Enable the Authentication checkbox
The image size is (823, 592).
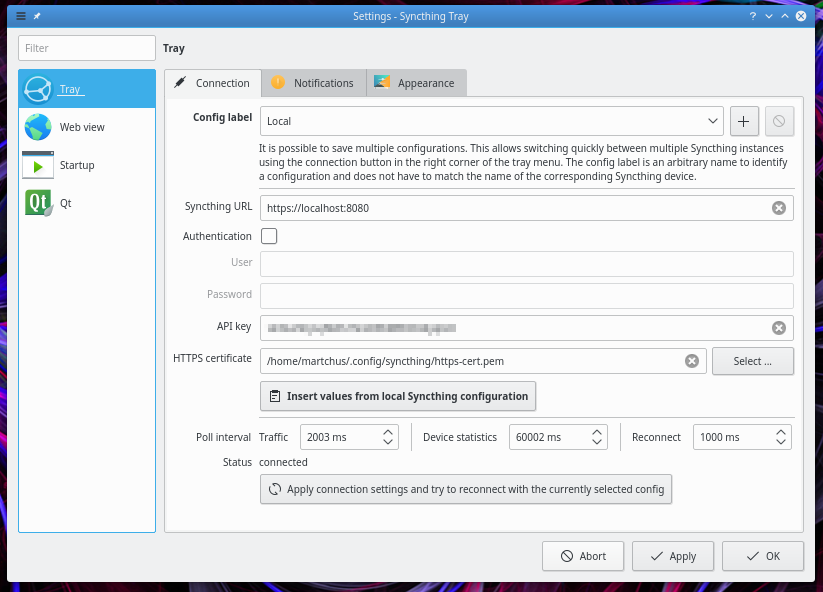point(269,237)
